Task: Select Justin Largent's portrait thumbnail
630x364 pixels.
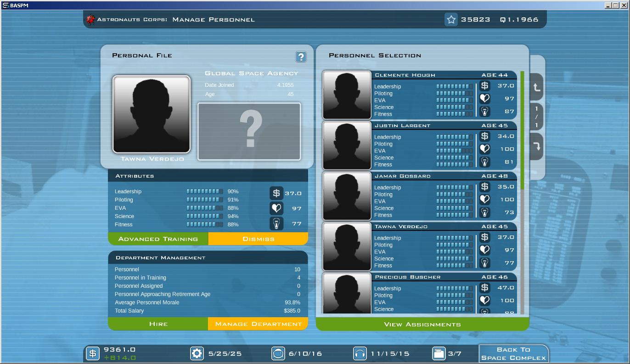Action: [x=347, y=146]
